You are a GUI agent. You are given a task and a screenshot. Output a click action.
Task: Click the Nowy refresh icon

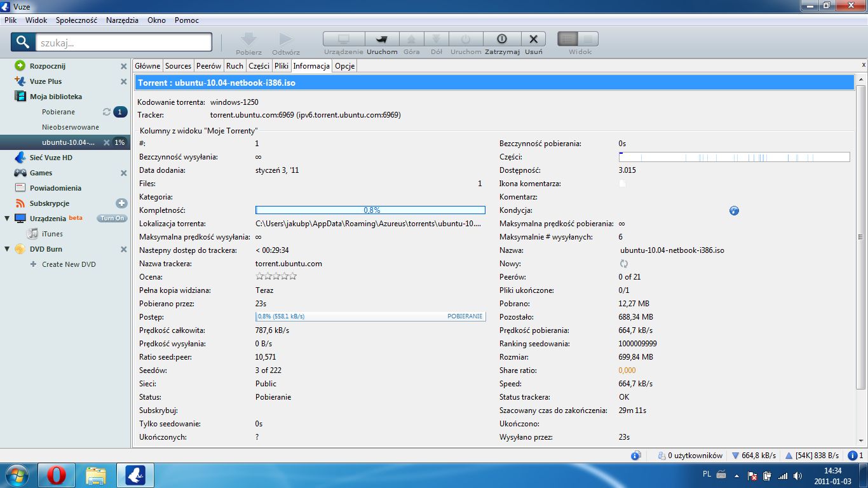pos(624,264)
